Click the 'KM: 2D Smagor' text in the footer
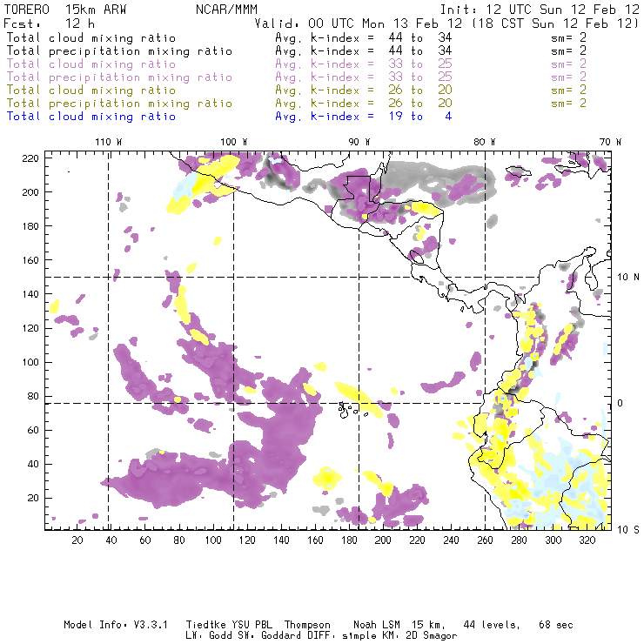This screenshot has height=644, width=644. pos(419,635)
